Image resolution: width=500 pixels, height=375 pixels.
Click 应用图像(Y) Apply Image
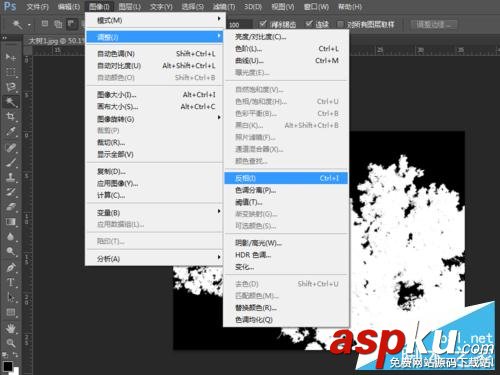[155, 183]
